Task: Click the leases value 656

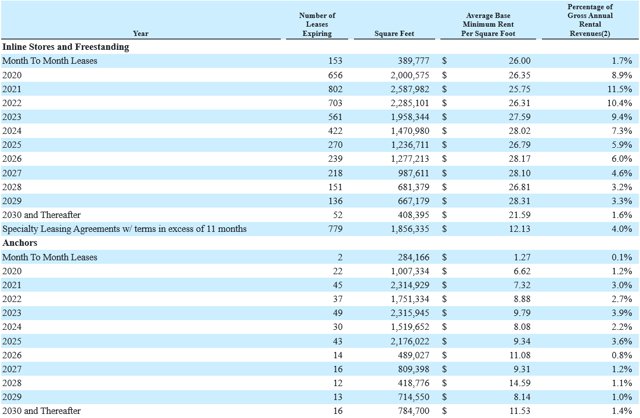Action: click(x=335, y=75)
